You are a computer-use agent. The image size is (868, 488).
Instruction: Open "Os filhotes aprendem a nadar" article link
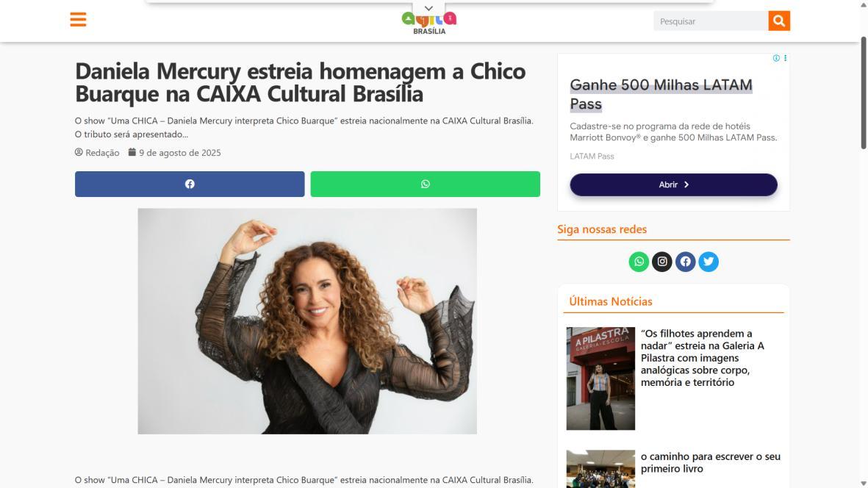(x=703, y=358)
